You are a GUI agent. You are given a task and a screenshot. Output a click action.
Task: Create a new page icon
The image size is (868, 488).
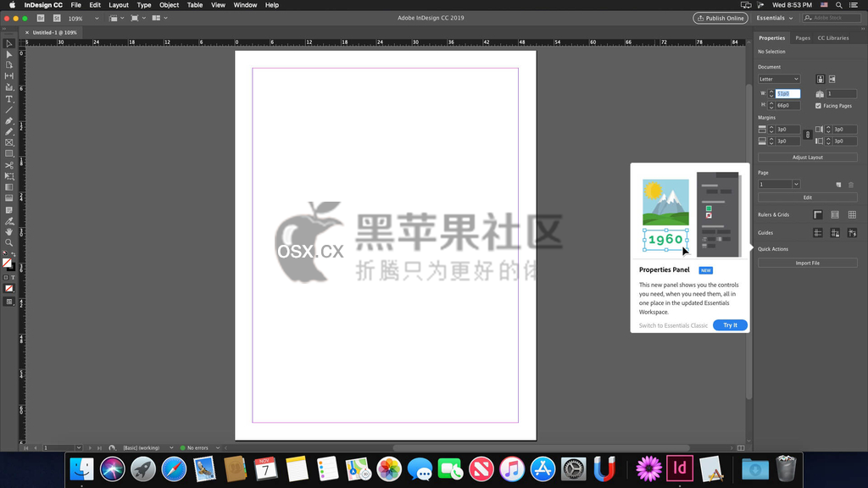(x=838, y=185)
